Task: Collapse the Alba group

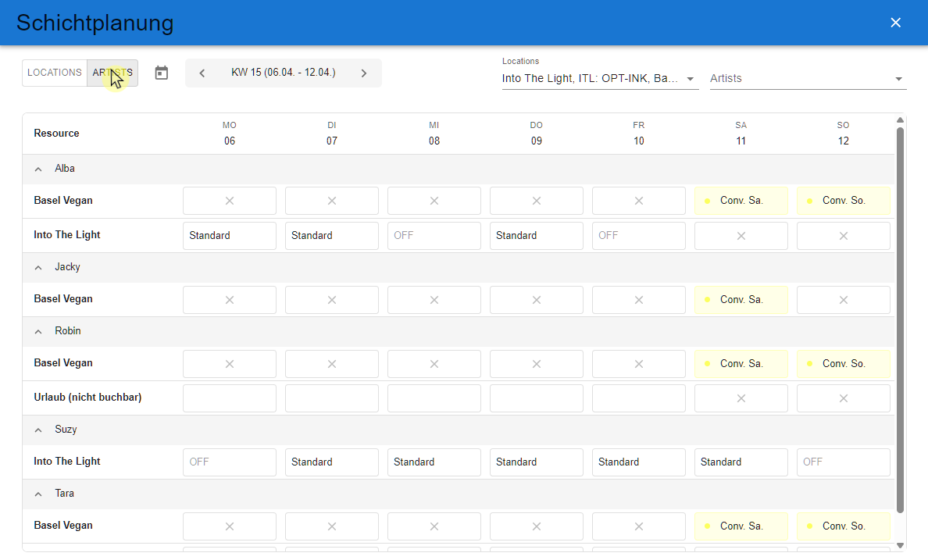Action: tap(38, 169)
